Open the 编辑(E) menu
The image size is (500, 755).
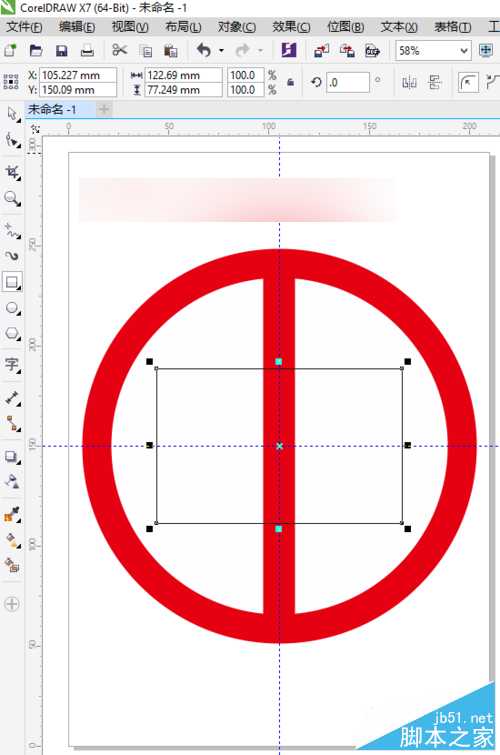click(x=77, y=27)
